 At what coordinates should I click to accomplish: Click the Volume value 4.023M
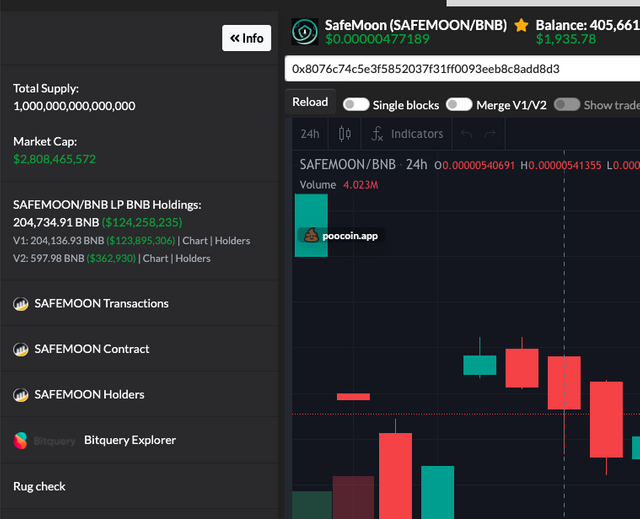(x=361, y=185)
